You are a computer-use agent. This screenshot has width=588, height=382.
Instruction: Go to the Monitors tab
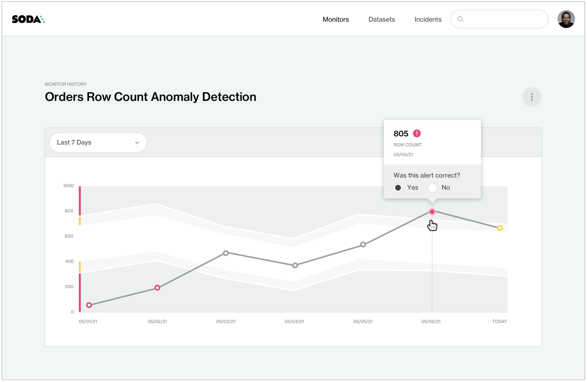pos(336,19)
